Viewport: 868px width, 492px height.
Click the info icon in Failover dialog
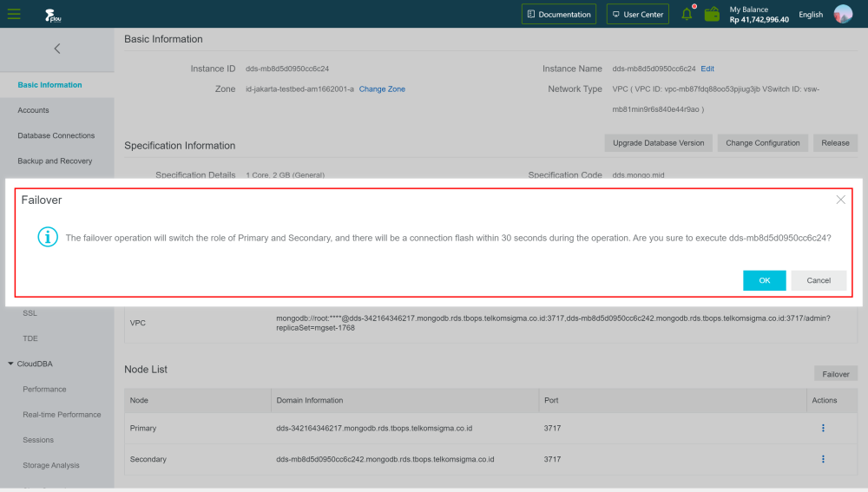48,237
